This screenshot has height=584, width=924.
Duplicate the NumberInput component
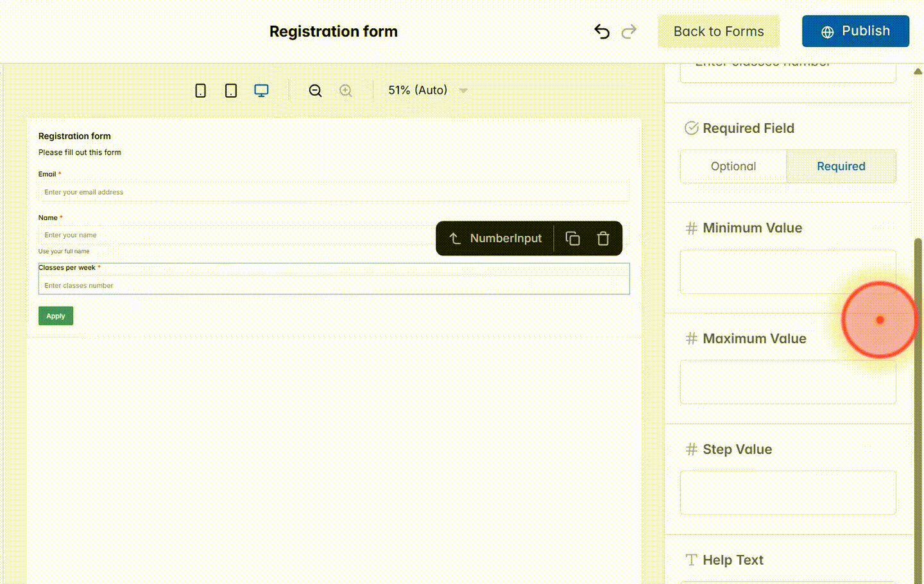(x=572, y=238)
